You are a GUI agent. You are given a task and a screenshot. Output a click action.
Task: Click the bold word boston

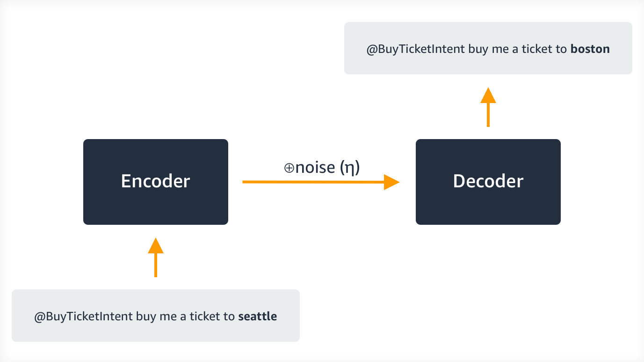tap(590, 49)
